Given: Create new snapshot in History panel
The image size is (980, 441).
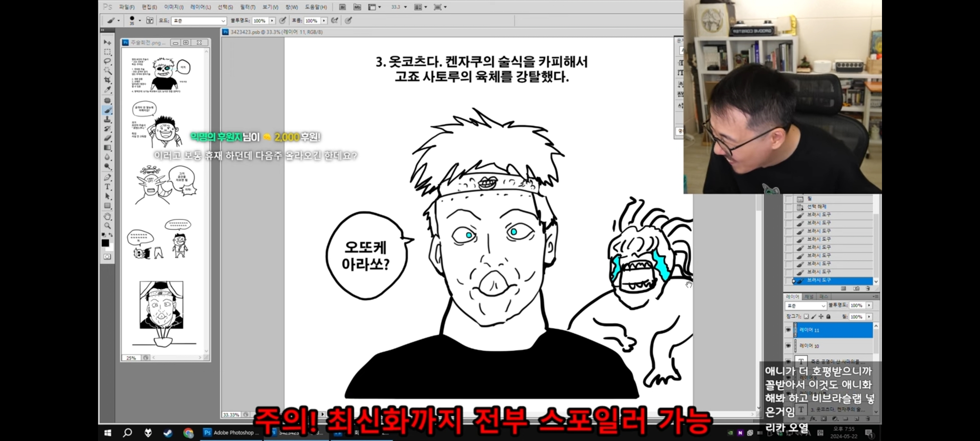Looking at the screenshot, I should tap(856, 288).
